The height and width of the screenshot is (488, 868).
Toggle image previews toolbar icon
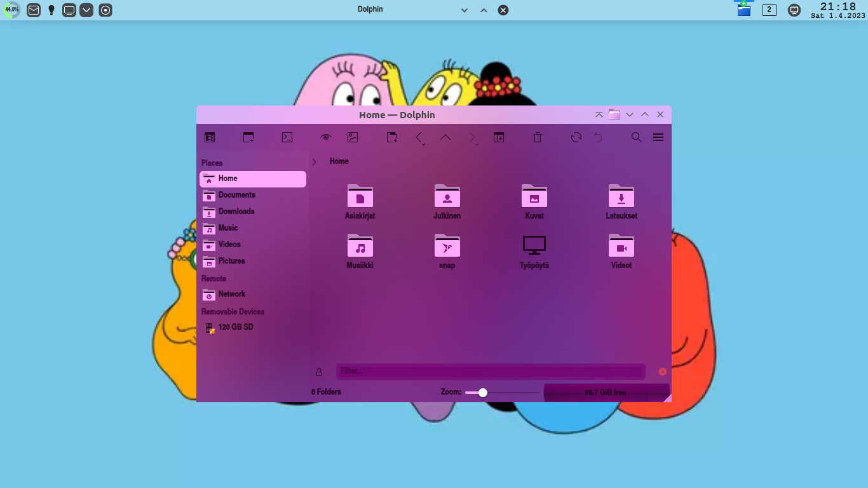tap(353, 137)
